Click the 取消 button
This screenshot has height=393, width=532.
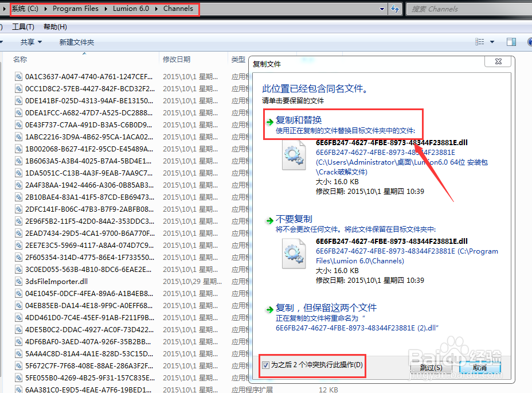[x=480, y=368]
